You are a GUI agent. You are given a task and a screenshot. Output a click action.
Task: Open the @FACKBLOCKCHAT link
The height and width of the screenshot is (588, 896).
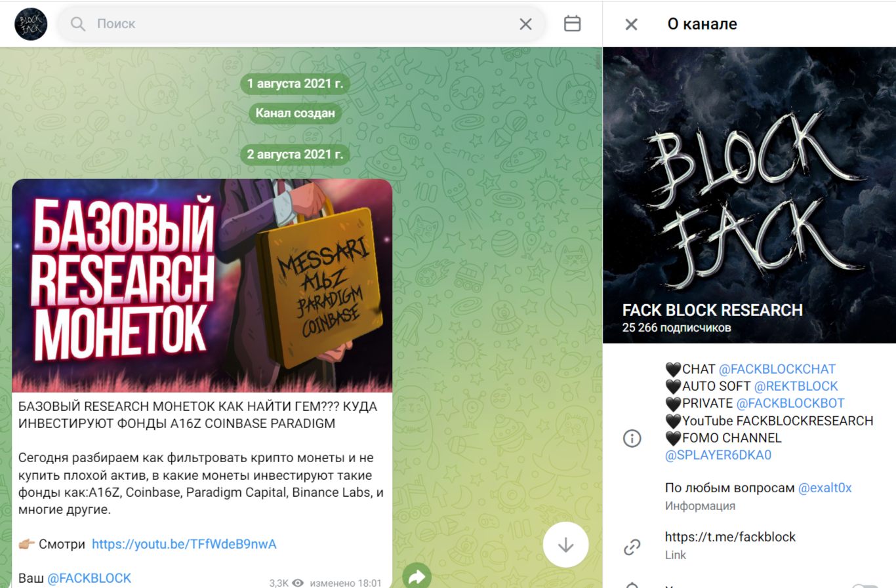click(x=777, y=369)
